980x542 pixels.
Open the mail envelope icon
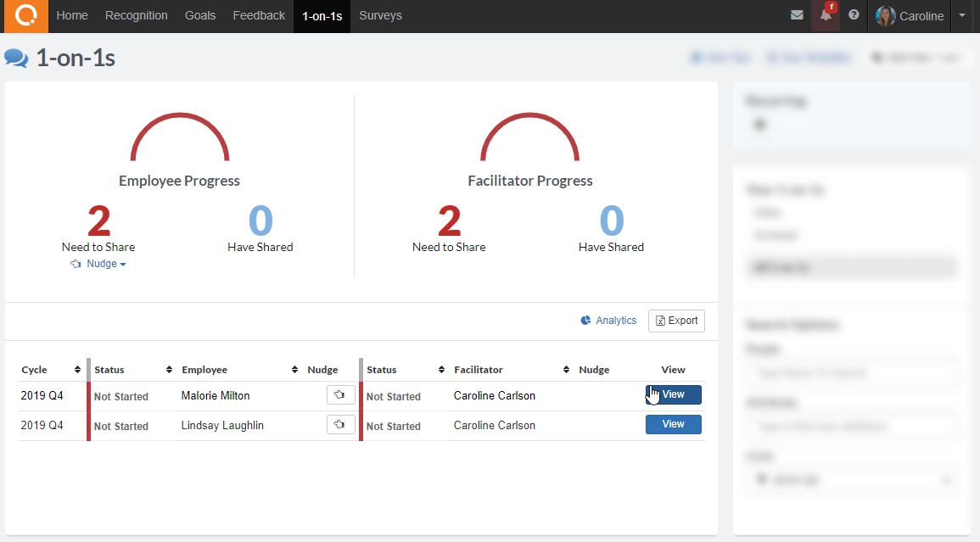(797, 16)
